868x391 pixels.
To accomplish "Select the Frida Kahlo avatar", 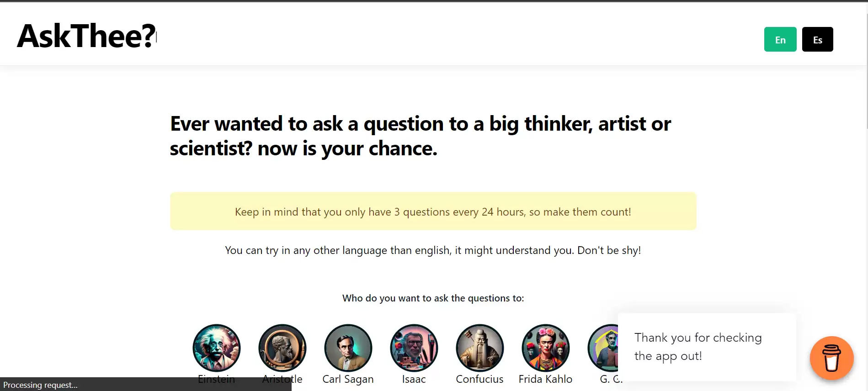I will click(x=545, y=348).
